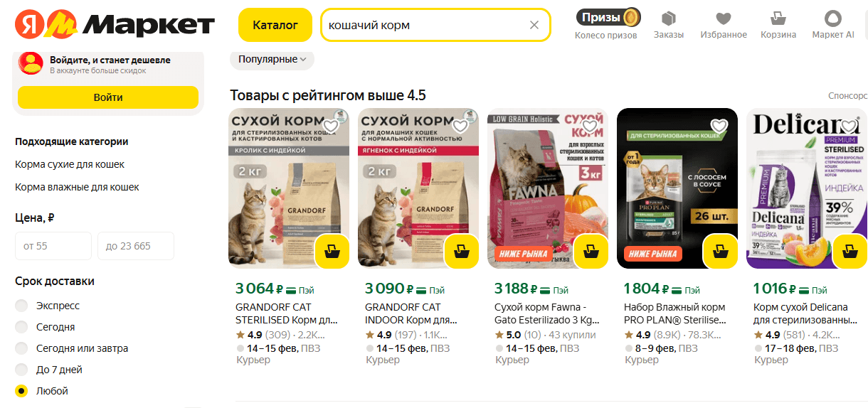Open category Корма сухие для кошек
The width and height of the screenshot is (868, 408).
click(70, 164)
